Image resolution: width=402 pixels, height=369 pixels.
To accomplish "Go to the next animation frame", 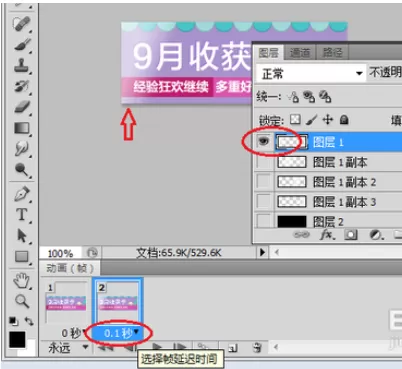I will tap(180, 348).
